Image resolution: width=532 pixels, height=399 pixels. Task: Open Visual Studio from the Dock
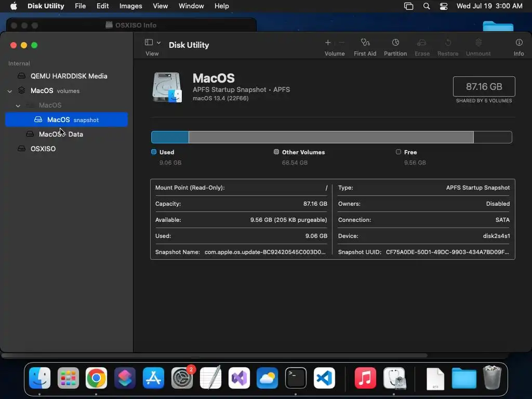[239, 378]
